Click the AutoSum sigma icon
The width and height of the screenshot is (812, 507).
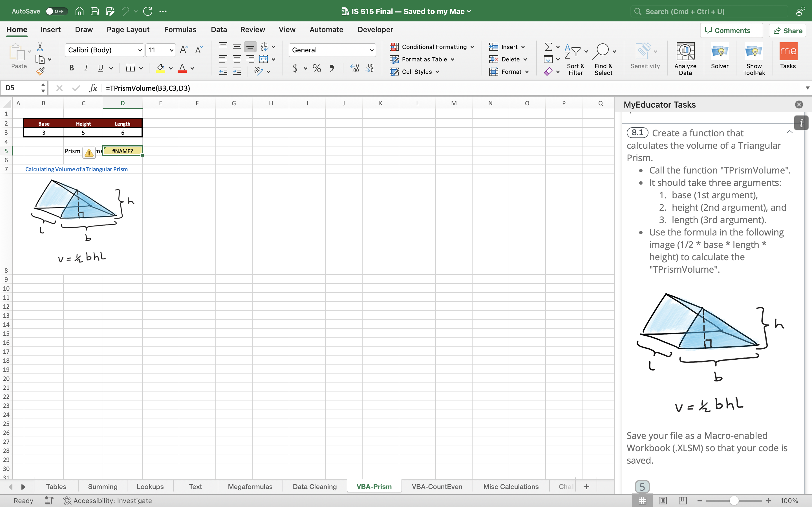[x=548, y=46]
